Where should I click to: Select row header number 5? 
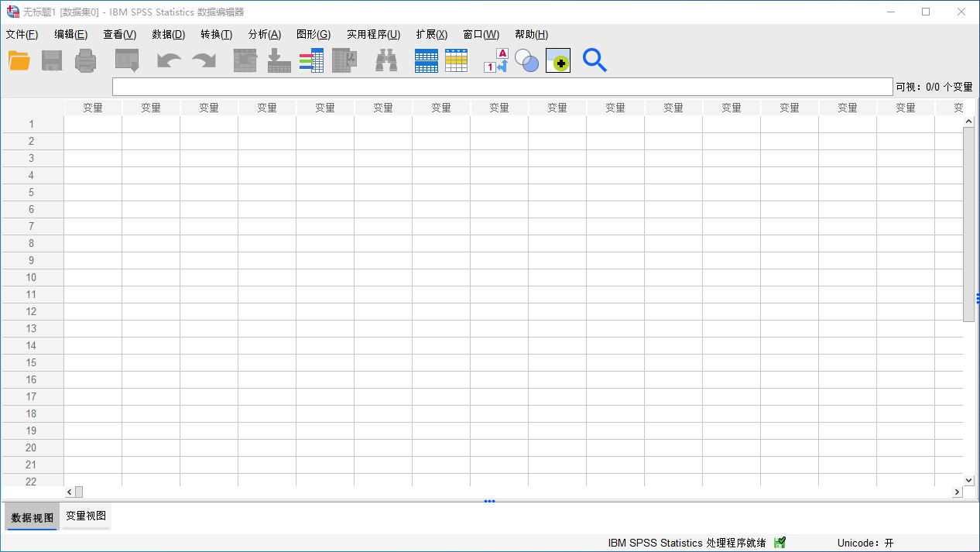32,192
